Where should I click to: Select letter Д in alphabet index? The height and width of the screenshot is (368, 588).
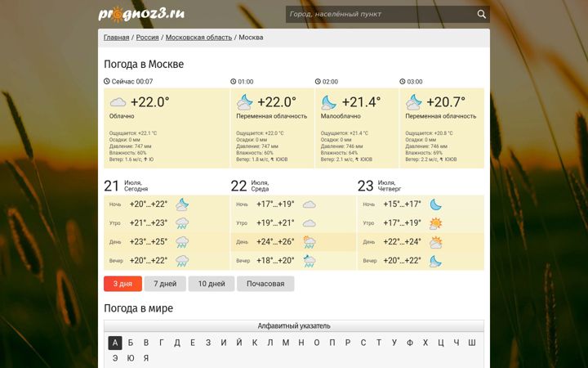177,343
